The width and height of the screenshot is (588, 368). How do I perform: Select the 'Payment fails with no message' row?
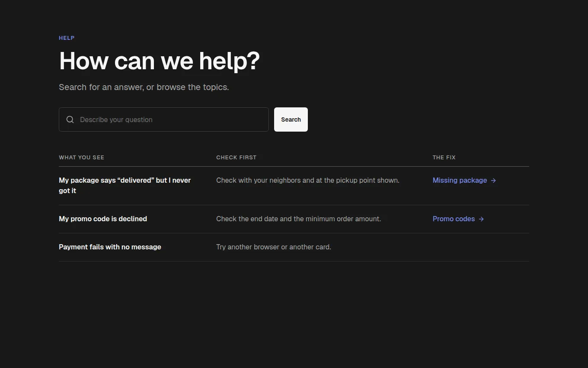tap(294, 247)
